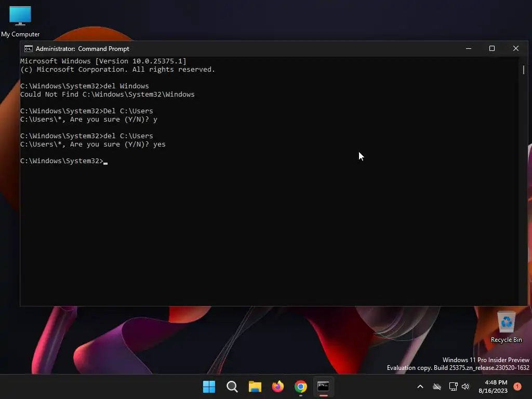
Task: Maximize the Command Prompt window
Action: [x=492, y=48]
